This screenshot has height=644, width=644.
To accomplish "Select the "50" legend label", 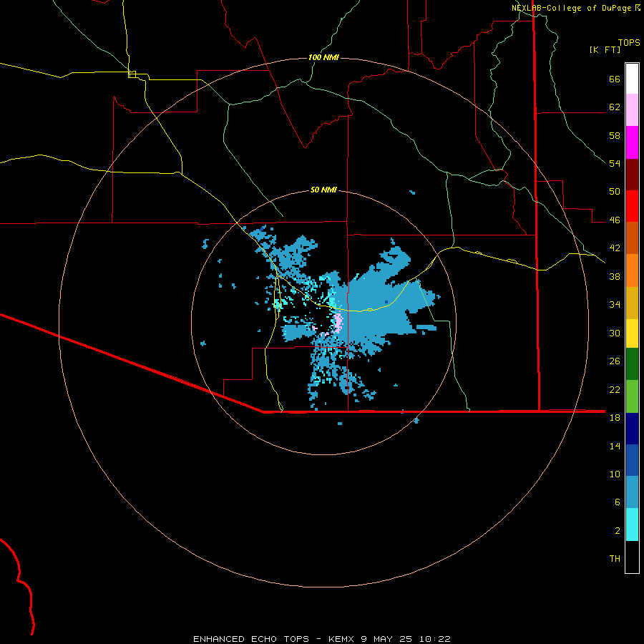I will click(x=615, y=192).
